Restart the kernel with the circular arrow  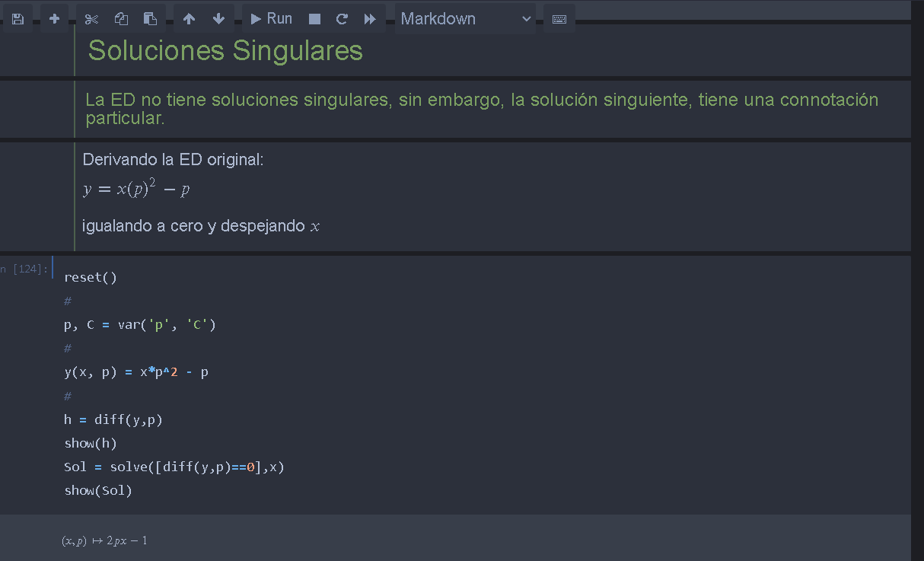point(342,19)
